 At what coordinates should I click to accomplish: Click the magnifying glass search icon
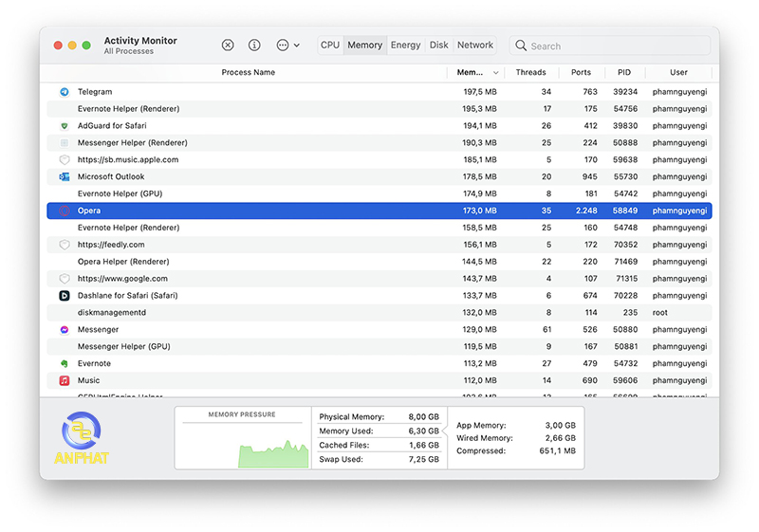click(x=521, y=46)
